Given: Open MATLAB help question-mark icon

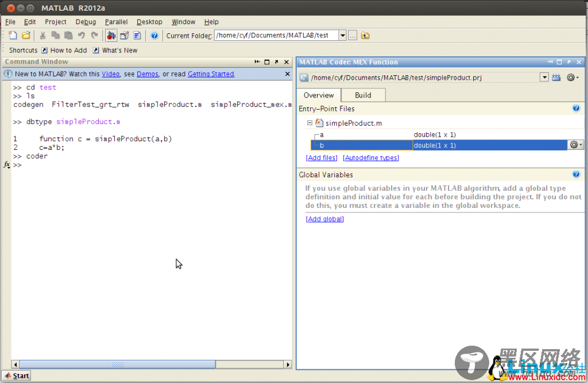Looking at the screenshot, I should [154, 36].
